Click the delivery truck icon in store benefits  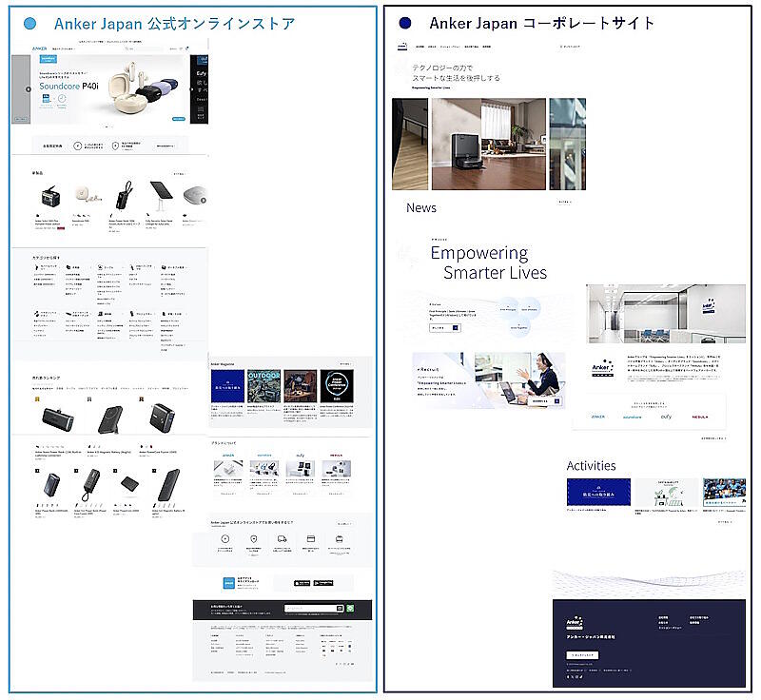click(x=282, y=539)
